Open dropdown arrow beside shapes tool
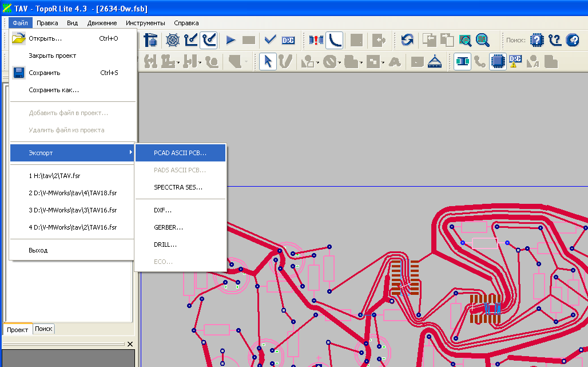The image size is (588, 367). (x=317, y=62)
